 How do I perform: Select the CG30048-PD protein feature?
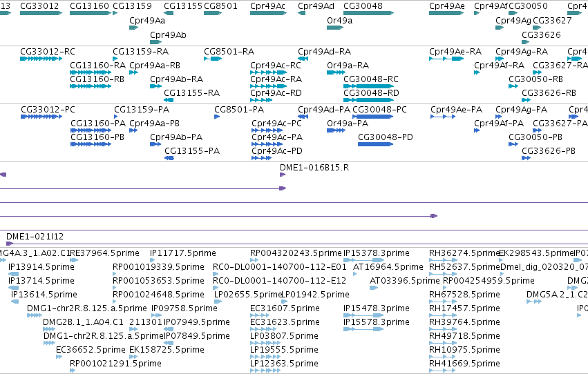(x=376, y=144)
